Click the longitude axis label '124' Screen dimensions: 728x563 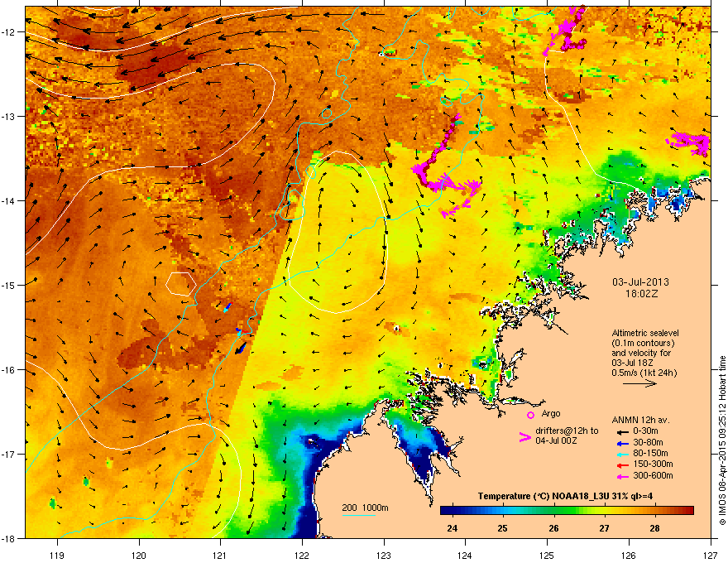pos(465,555)
